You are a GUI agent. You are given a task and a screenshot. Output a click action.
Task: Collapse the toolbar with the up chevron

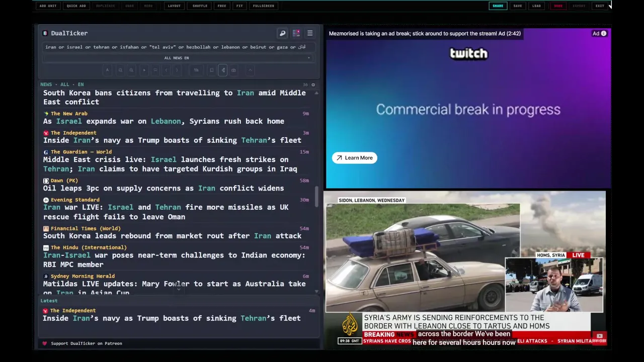(250, 70)
